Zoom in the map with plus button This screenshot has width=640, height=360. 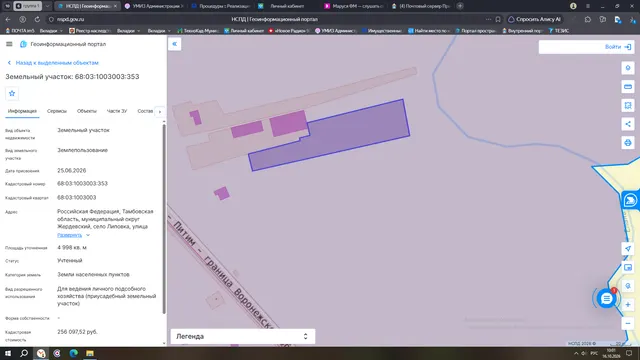pyautogui.click(x=628, y=304)
